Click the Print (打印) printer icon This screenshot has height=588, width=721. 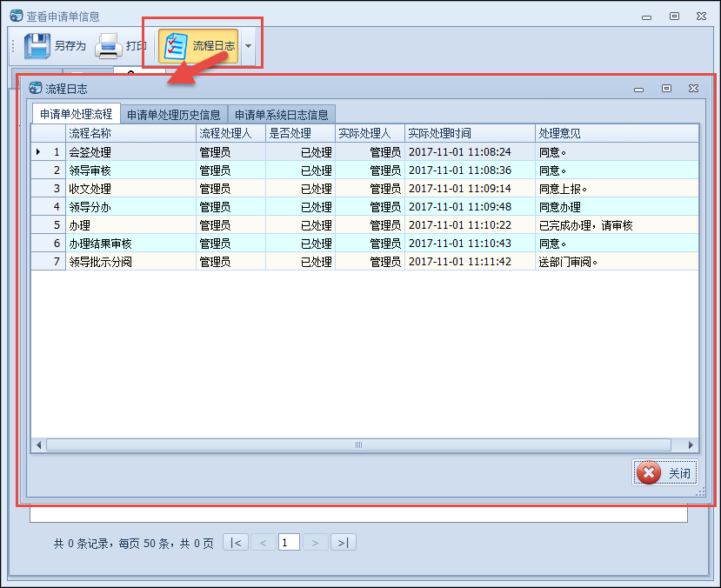pos(109,45)
